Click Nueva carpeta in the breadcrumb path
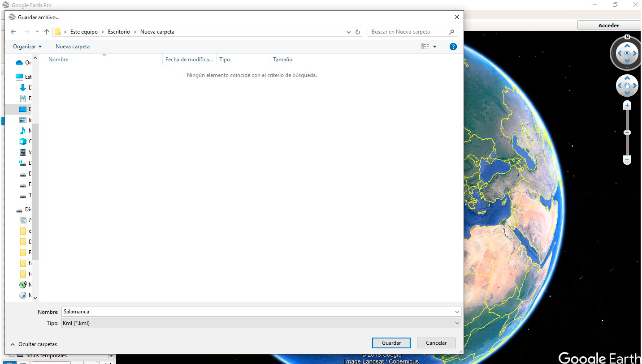 point(157,32)
